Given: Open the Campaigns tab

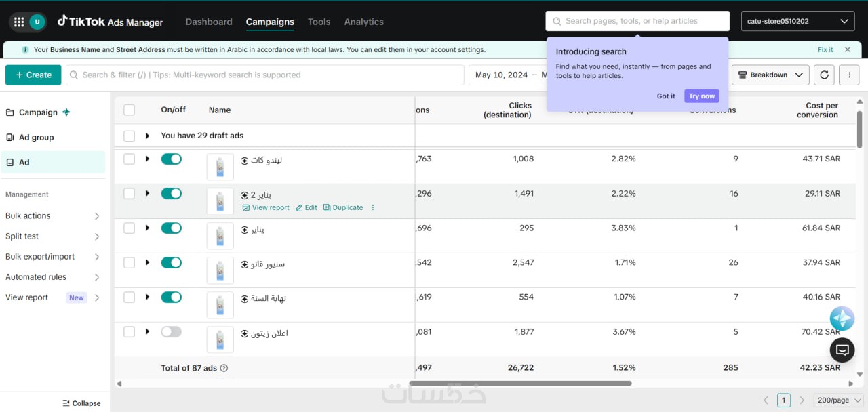Looking at the screenshot, I should click(270, 22).
